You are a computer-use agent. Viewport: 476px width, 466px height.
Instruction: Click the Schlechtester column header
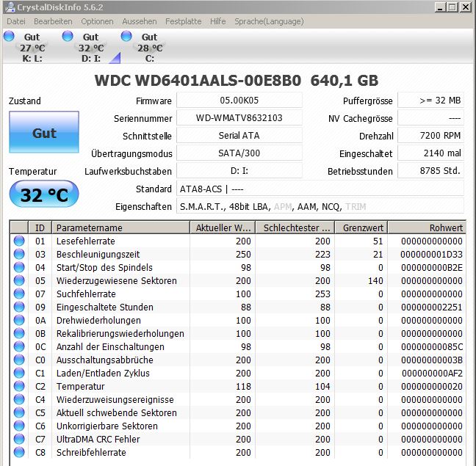(x=295, y=227)
